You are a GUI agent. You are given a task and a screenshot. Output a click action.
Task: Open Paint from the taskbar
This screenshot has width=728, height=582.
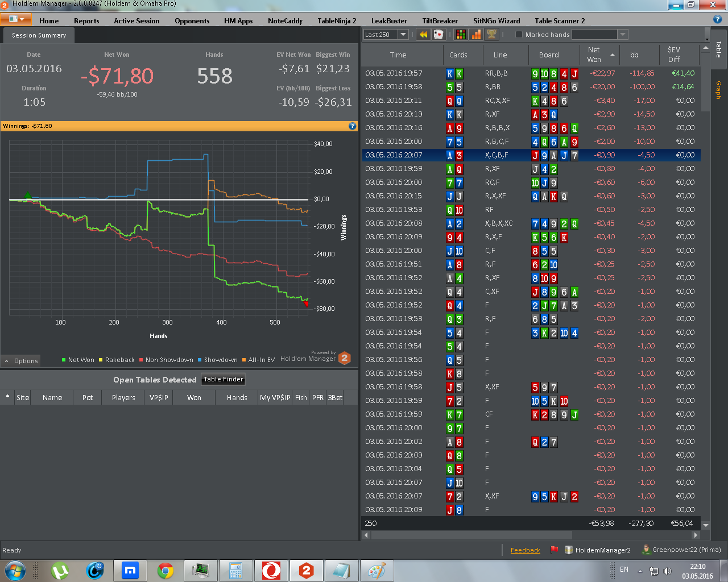377,570
